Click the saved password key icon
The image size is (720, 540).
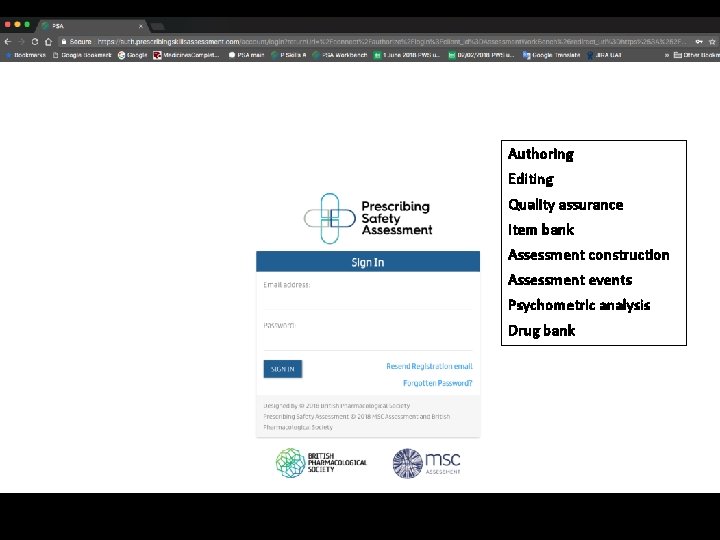click(x=699, y=41)
